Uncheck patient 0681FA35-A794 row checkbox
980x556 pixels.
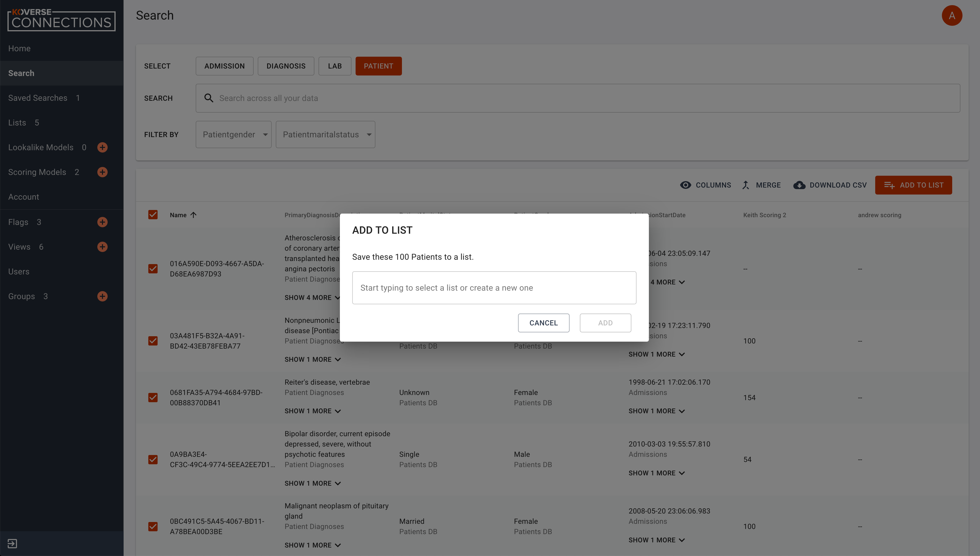pos(153,398)
